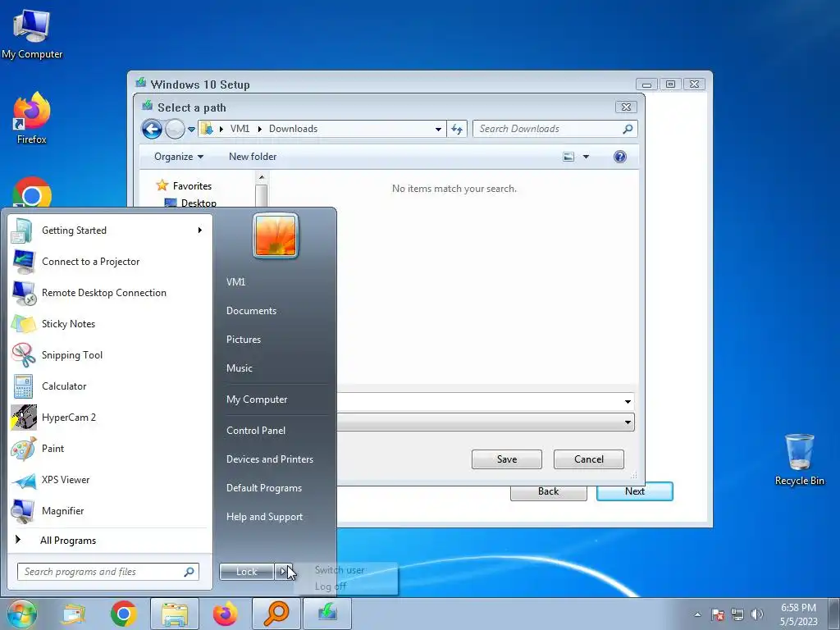Click Start orb on taskbar

coord(21,614)
